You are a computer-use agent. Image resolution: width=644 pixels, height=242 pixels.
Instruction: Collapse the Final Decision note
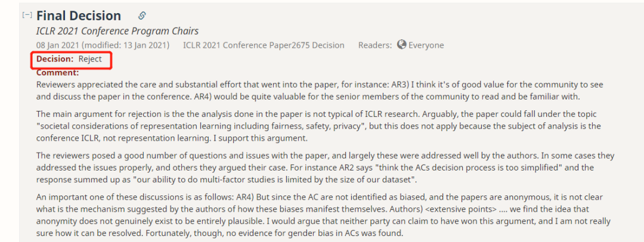(x=27, y=15)
